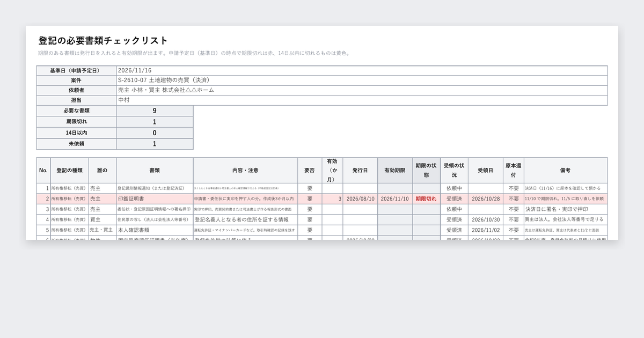The height and width of the screenshot is (338, 644).
Task: Select 登記名義人となる者の住所を証する情報 cell
Action: [245, 219]
